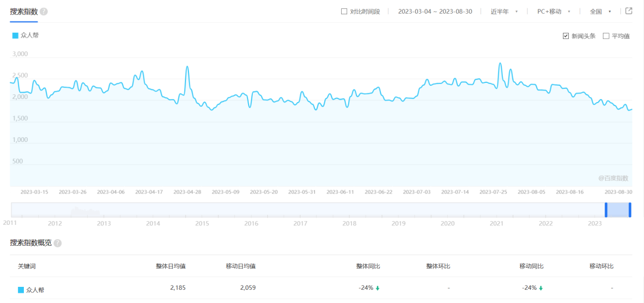The height and width of the screenshot is (303, 644).
Task: Open the 近半年 time period dropdown
Action: pos(504,11)
